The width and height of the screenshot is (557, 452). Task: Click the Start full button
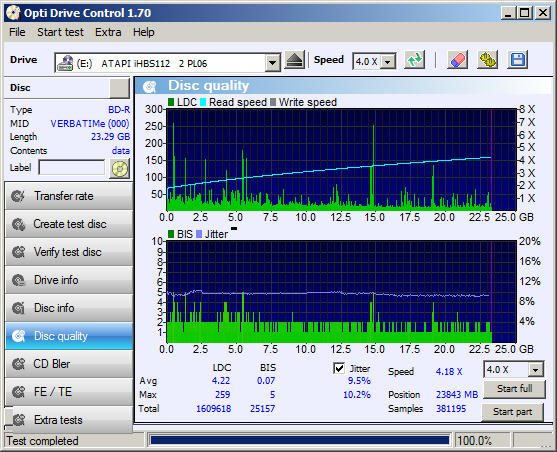pyautogui.click(x=514, y=389)
